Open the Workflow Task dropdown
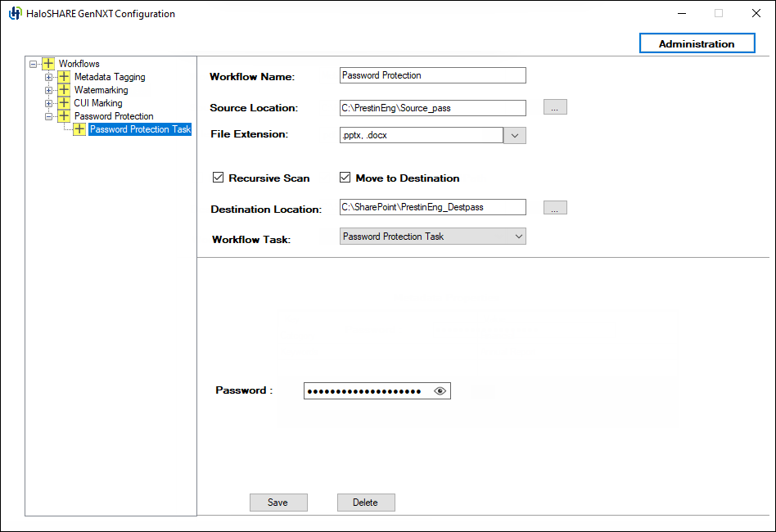 [432, 236]
